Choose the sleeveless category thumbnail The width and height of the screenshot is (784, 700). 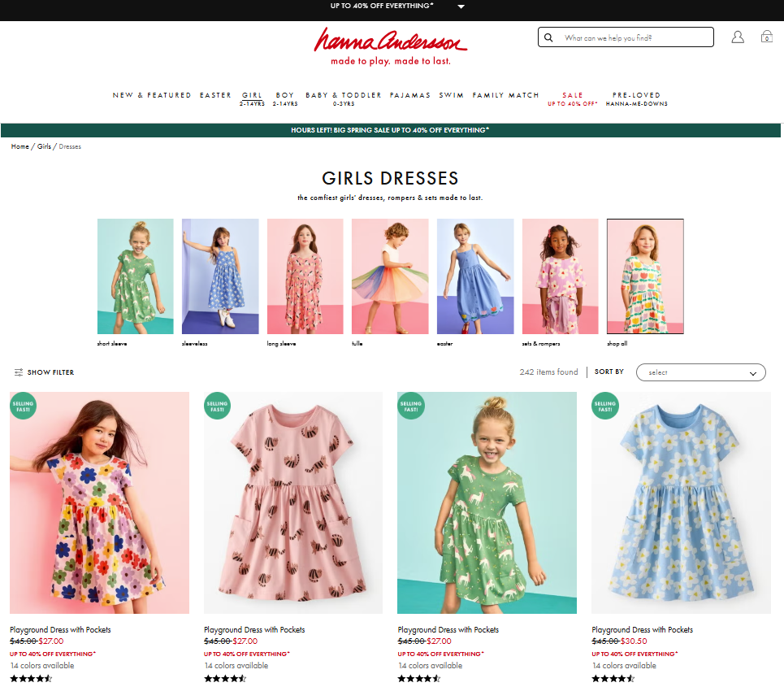coord(220,276)
